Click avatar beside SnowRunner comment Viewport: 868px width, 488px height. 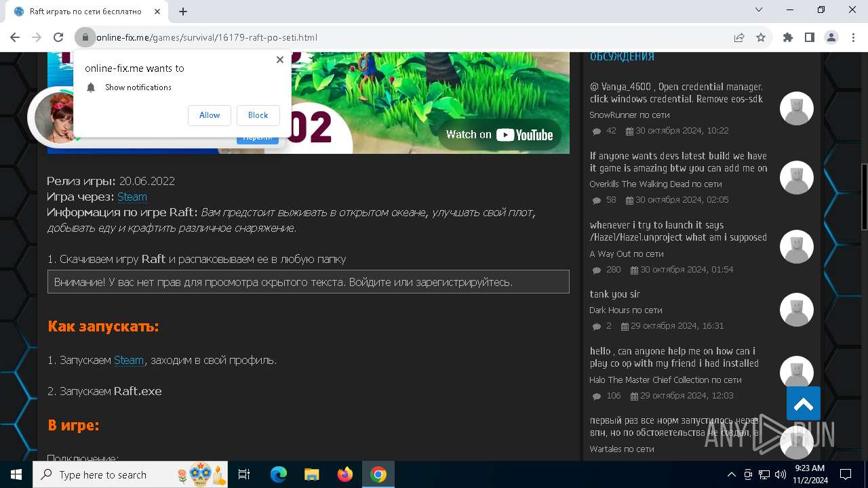(796, 108)
